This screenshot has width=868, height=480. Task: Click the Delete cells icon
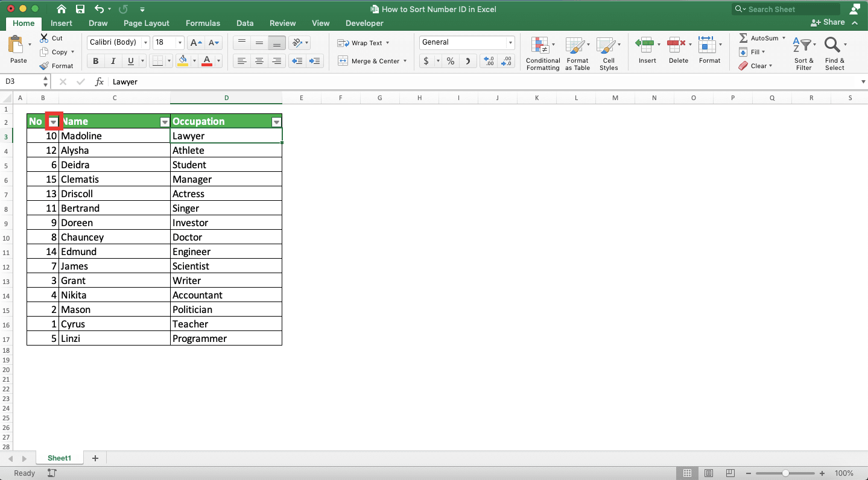677,44
